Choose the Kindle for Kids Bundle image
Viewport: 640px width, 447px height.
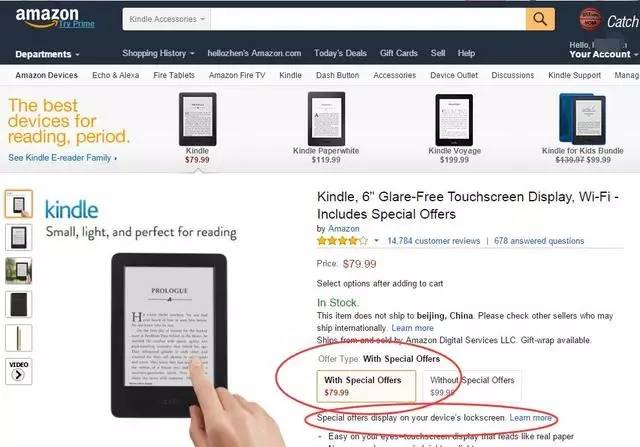(x=582, y=119)
